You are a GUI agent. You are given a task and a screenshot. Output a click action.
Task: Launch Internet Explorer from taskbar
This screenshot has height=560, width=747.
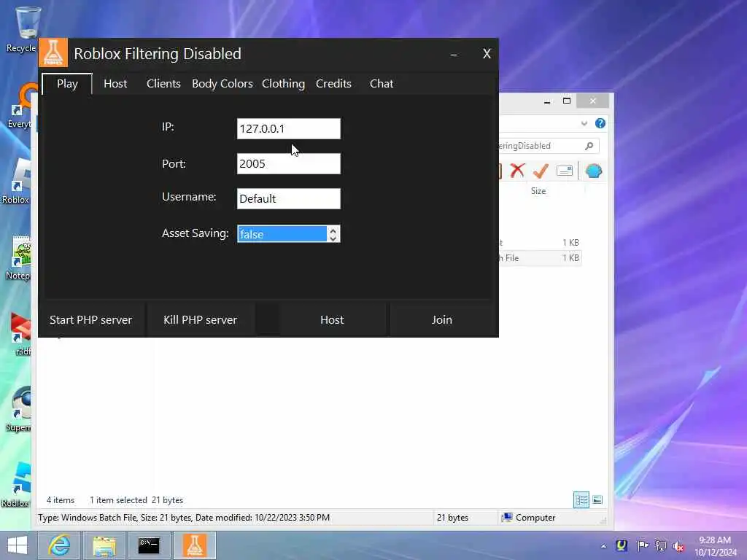point(60,545)
